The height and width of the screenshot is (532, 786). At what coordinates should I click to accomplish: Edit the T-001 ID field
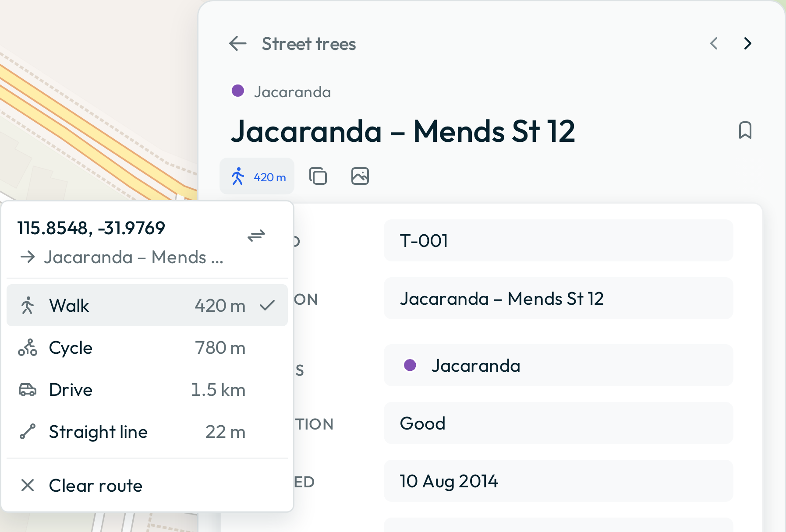[558, 240]
